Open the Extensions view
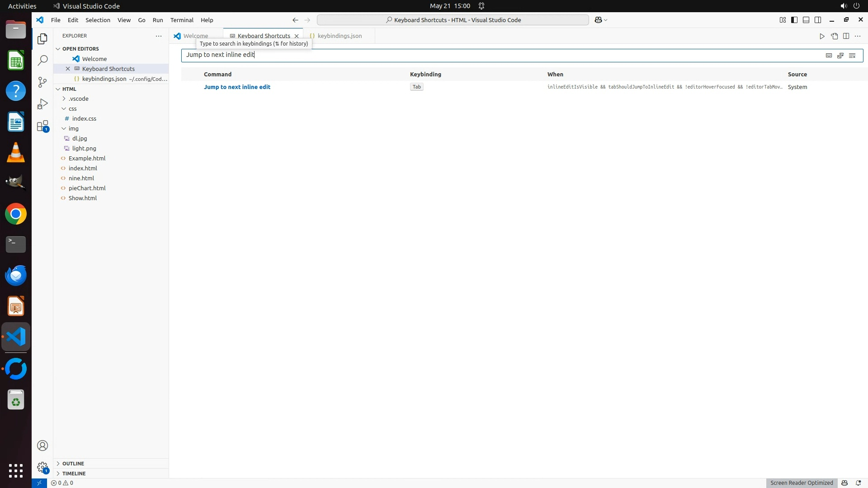 pos(42,126)
